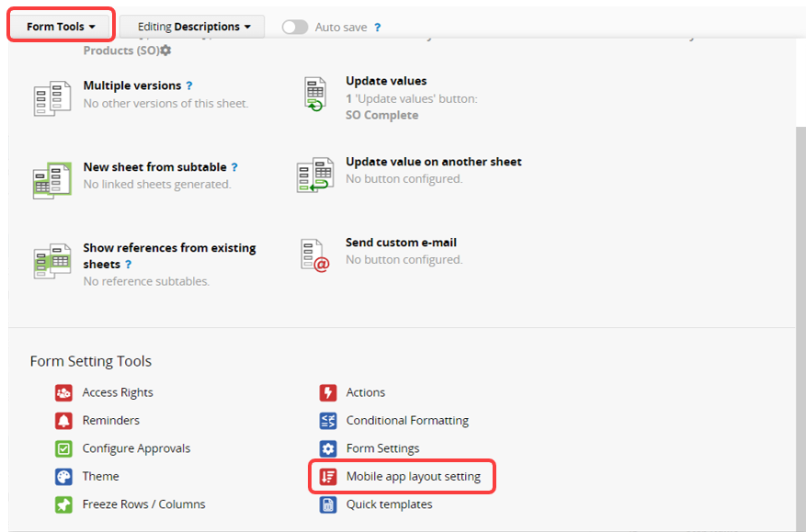This screenshot has width=806, height=532.
Task: Click the Form Settings gear icon
Action: click(328, 449)
